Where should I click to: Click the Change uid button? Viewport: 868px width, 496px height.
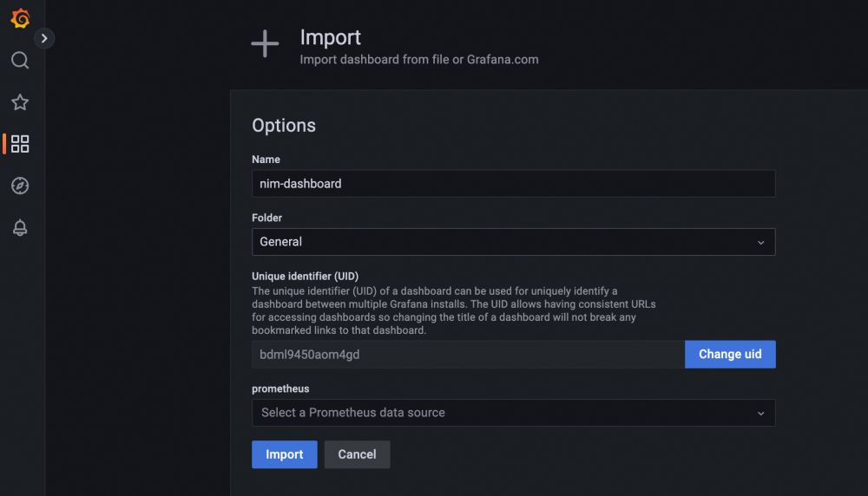[730, 355]
